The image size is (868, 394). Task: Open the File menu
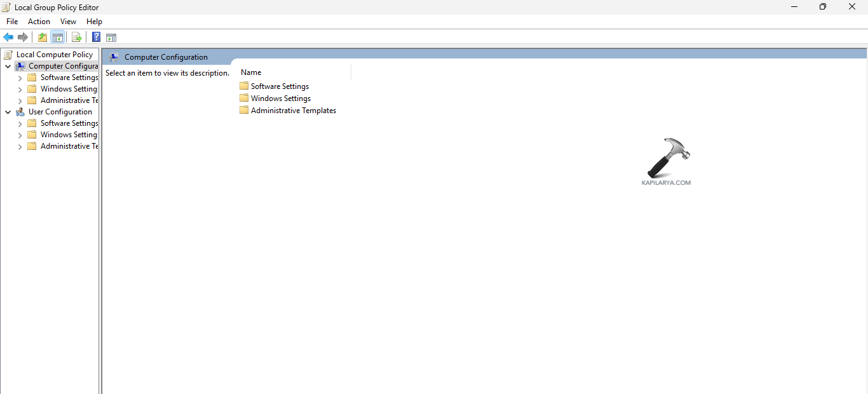click(12, 22)
